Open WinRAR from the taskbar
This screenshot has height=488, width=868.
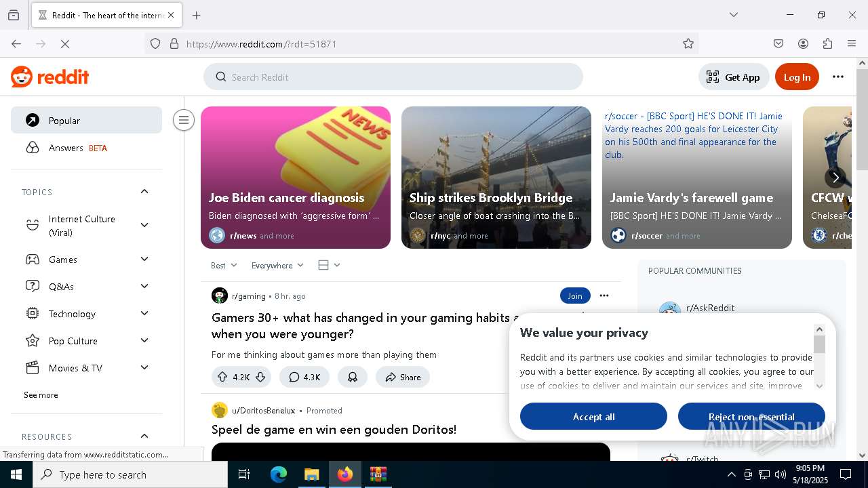(x=378, y=474)
